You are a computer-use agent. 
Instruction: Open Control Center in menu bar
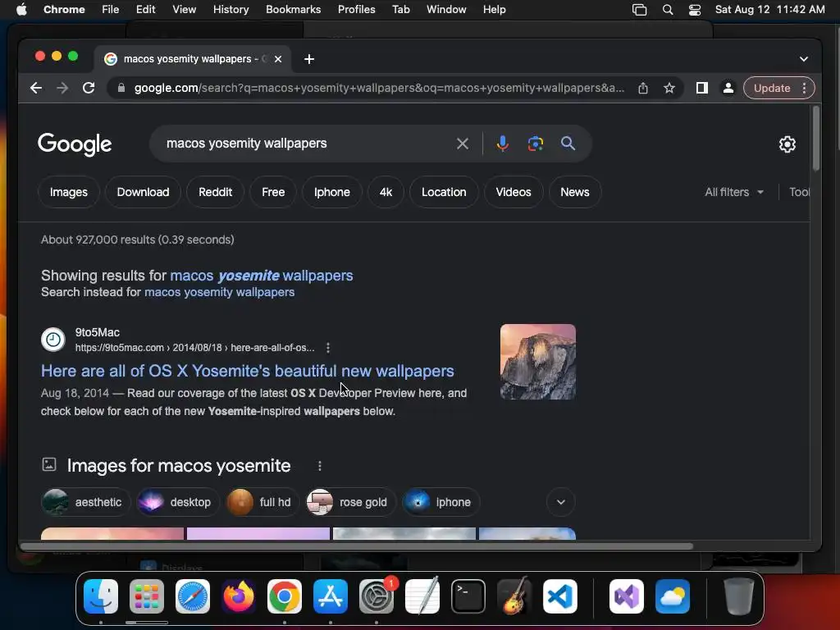pos(695,10)
